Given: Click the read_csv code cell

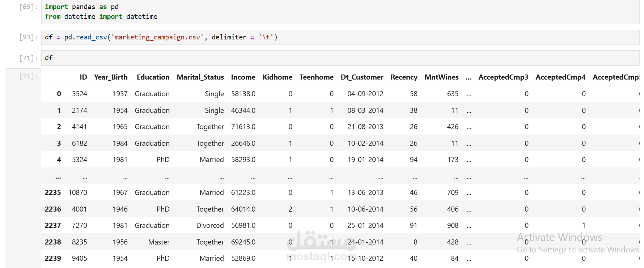Looking at the screenshot, I should (x=340, y=37).
